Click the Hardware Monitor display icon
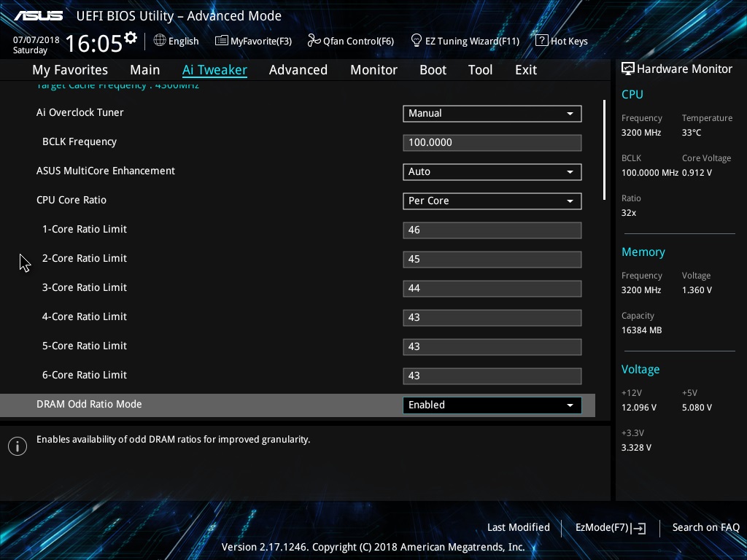Viewport: 747px width, 560px height. point(628,69)
